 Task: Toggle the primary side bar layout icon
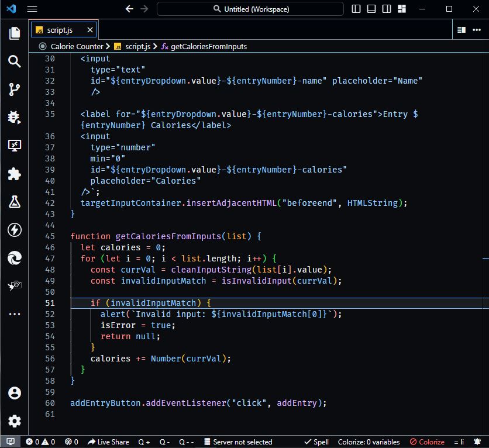356,9
